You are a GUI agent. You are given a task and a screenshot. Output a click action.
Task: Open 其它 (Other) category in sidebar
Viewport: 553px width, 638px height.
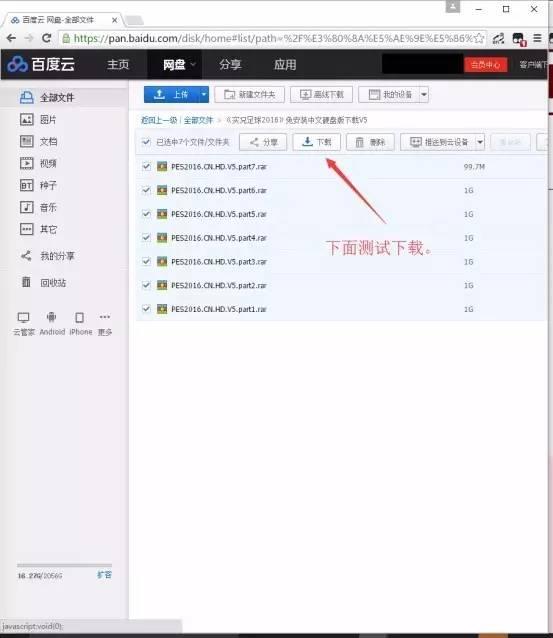pos(38,229)
